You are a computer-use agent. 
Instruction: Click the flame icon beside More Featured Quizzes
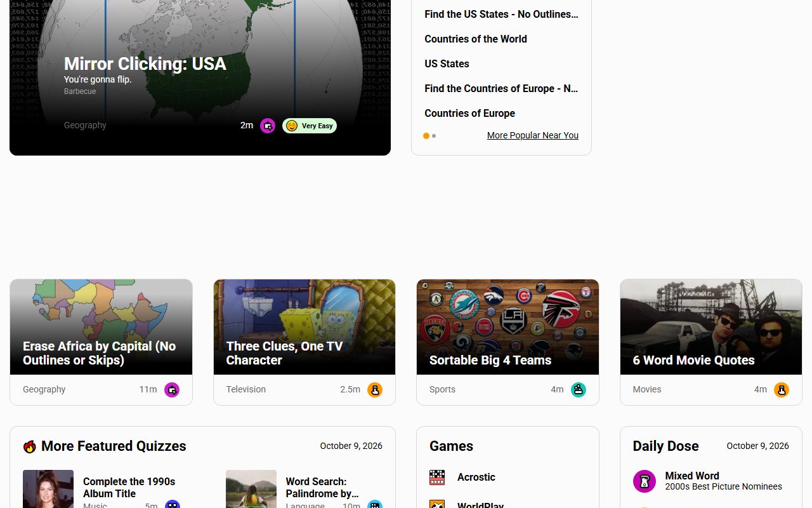29,446
